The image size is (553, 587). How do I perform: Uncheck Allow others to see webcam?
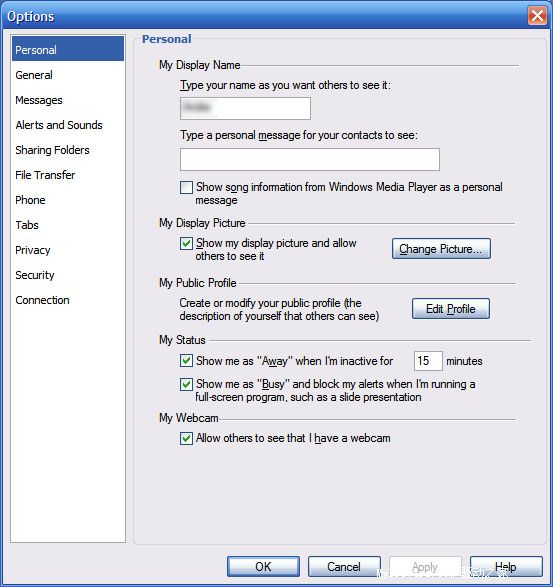pyautogui.click(x=186, y=438)
